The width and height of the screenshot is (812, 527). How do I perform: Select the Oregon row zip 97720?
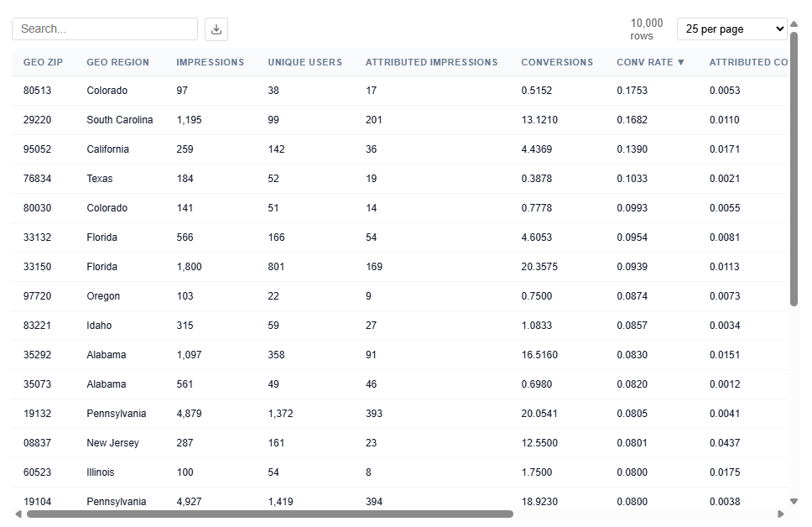[37, 296]
